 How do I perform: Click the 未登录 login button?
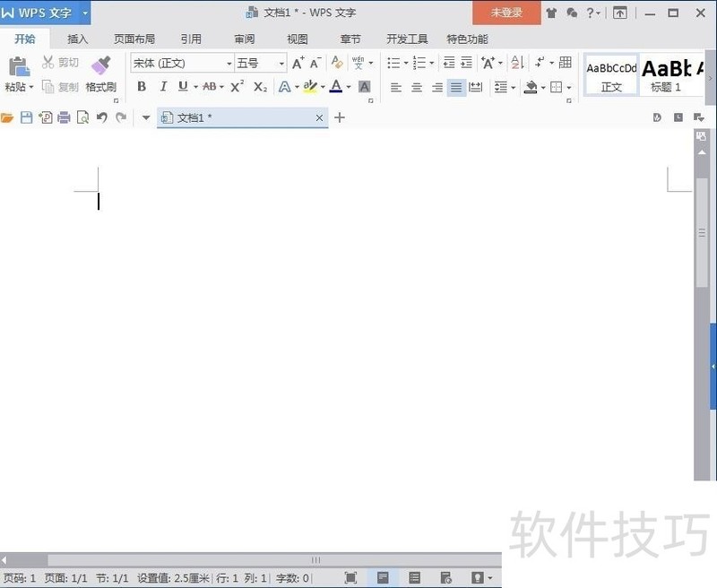[506, 13]
